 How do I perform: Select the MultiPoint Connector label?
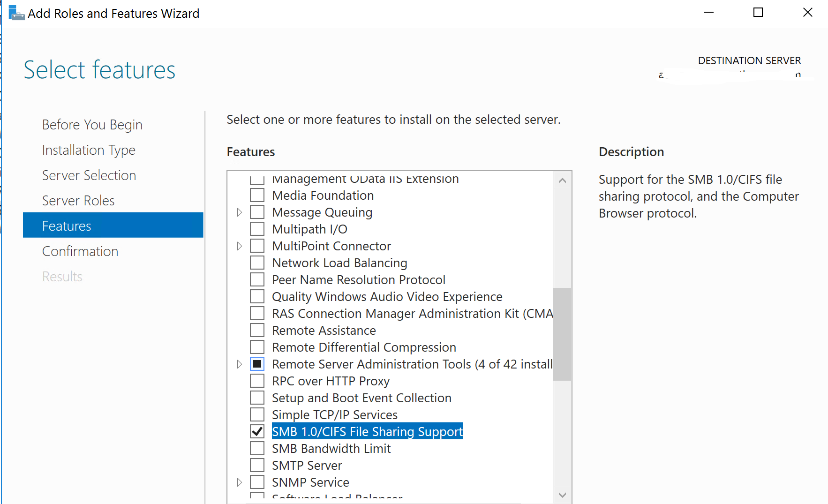click(331, 246)
